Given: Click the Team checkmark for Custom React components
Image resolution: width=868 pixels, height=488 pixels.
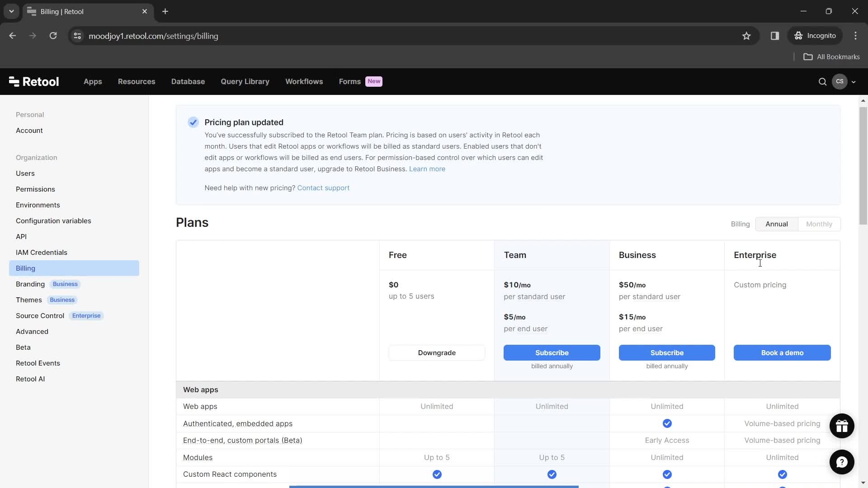Looking at the screenshot, I should 552,474.
